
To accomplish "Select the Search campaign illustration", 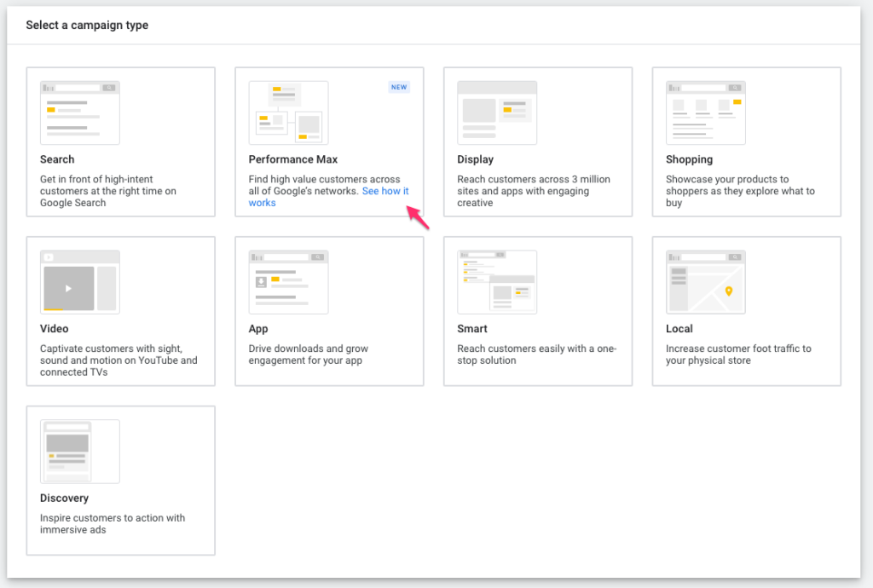I will 79,113.
